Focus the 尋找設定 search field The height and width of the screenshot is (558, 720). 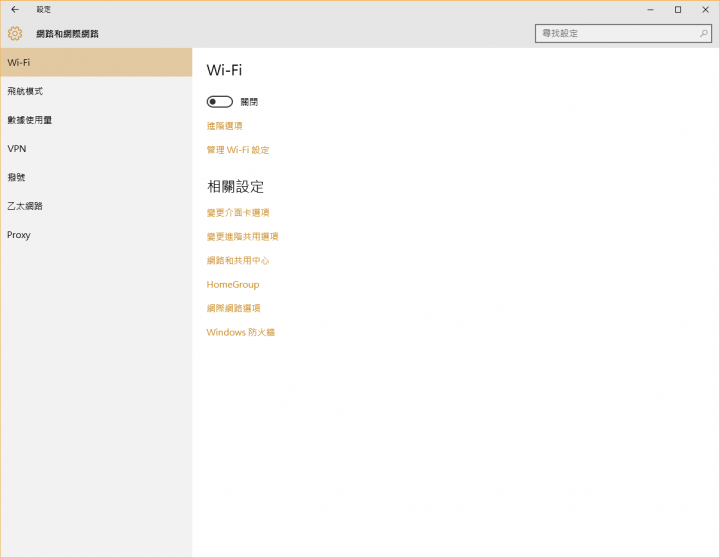(x=623, y=34)
